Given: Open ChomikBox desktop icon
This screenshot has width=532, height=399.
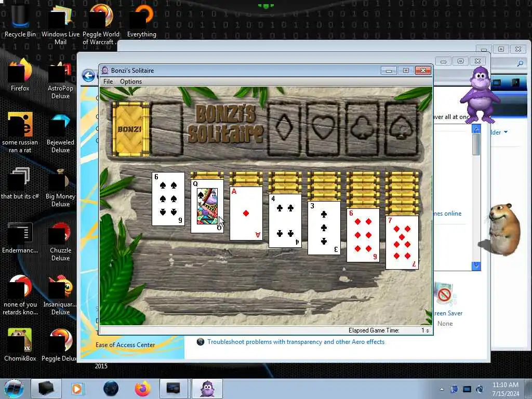Looking at the screenshot, I should [20, 344].
